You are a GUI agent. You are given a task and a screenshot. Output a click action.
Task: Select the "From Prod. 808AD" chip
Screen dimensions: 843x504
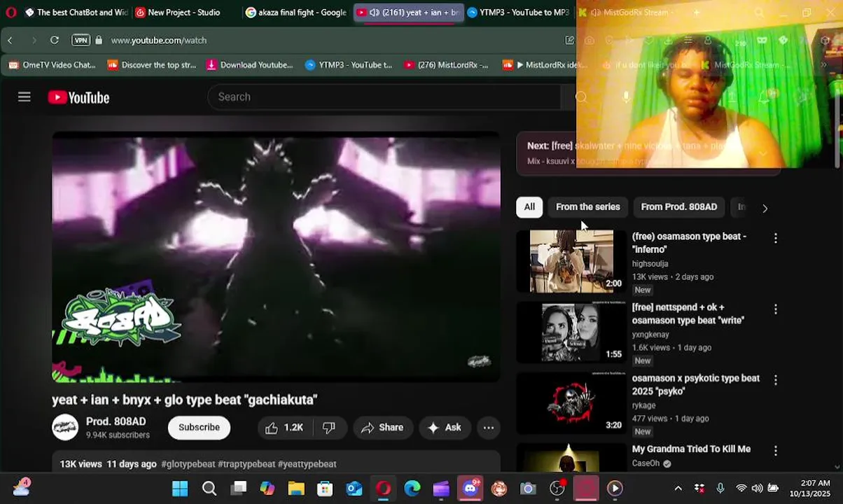click(x=679, y=207)
